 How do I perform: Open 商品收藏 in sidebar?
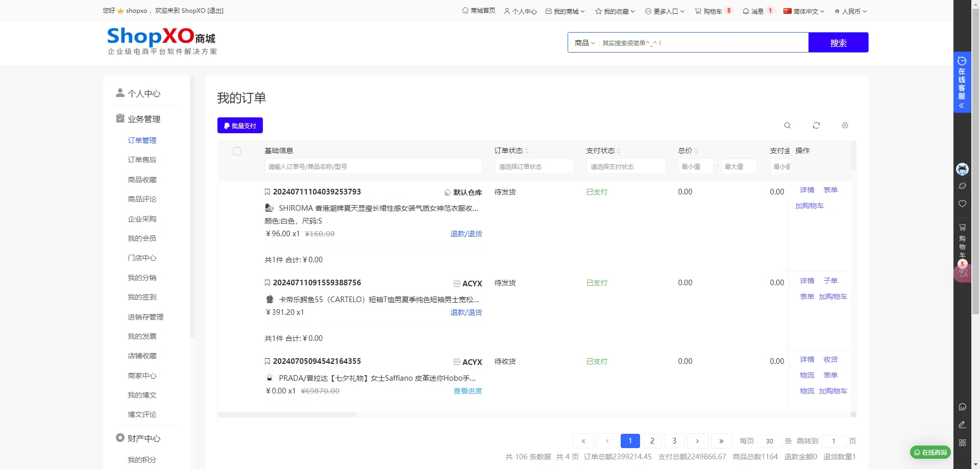tap(142, 180)
